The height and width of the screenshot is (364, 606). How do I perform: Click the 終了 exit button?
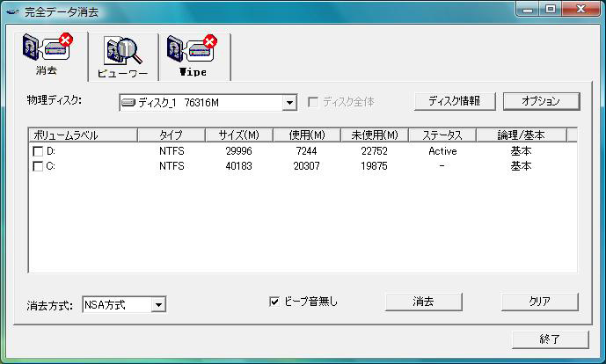(551, 339)
